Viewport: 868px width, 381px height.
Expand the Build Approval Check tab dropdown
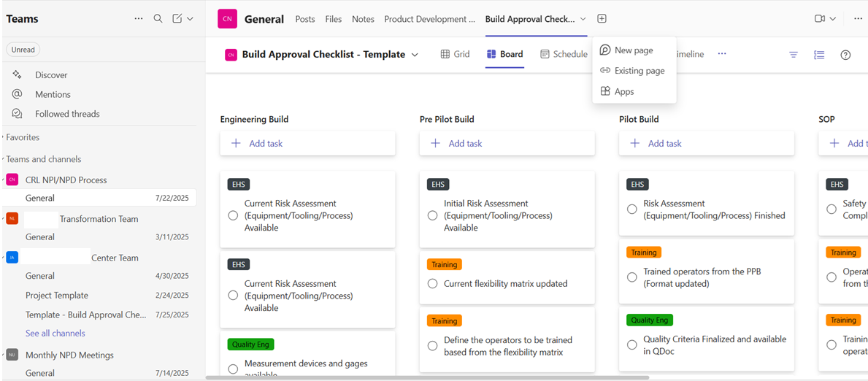click(x=583, y=19)
